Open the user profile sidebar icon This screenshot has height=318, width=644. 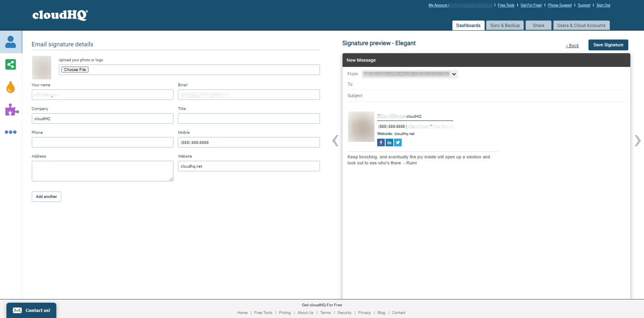[x=11, y=42]
